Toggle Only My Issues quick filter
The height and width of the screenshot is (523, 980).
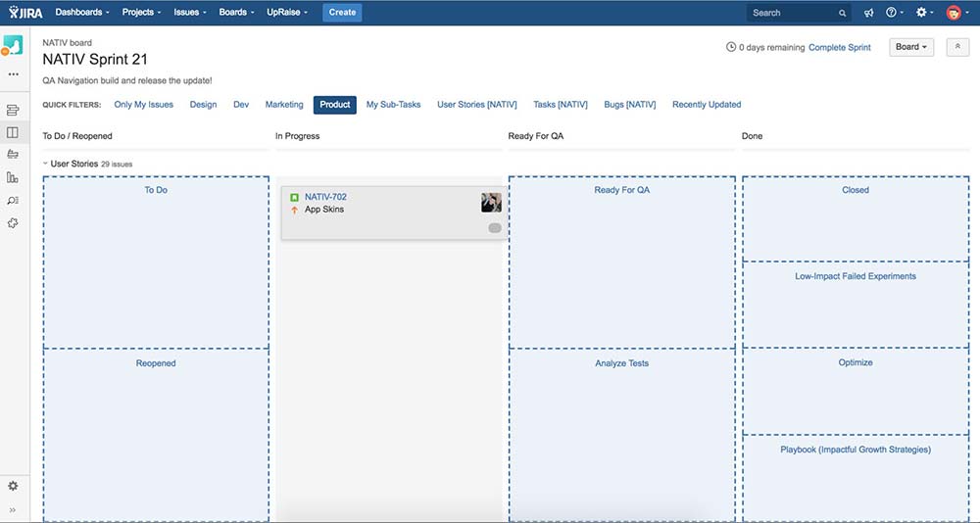(x=144, y=105)
